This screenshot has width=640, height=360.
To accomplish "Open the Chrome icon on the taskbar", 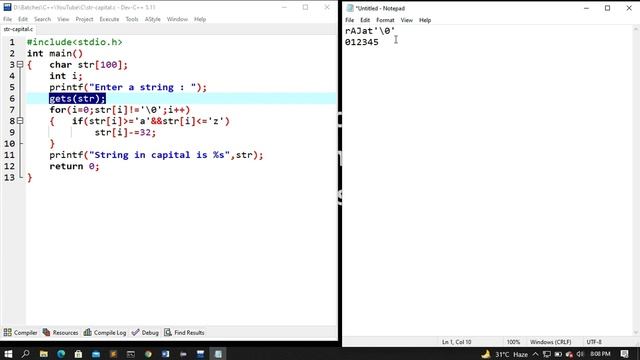I will pos(148,354).
